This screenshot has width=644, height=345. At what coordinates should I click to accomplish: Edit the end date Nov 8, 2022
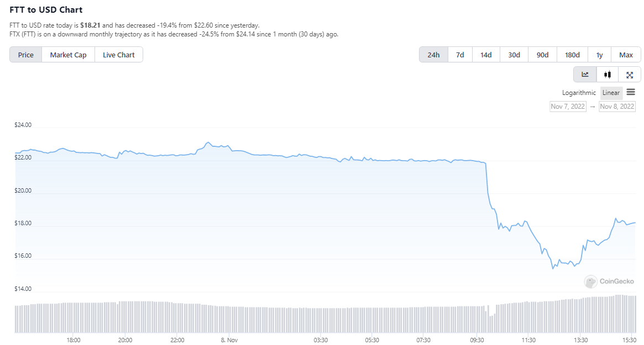(x=617, y=107)
